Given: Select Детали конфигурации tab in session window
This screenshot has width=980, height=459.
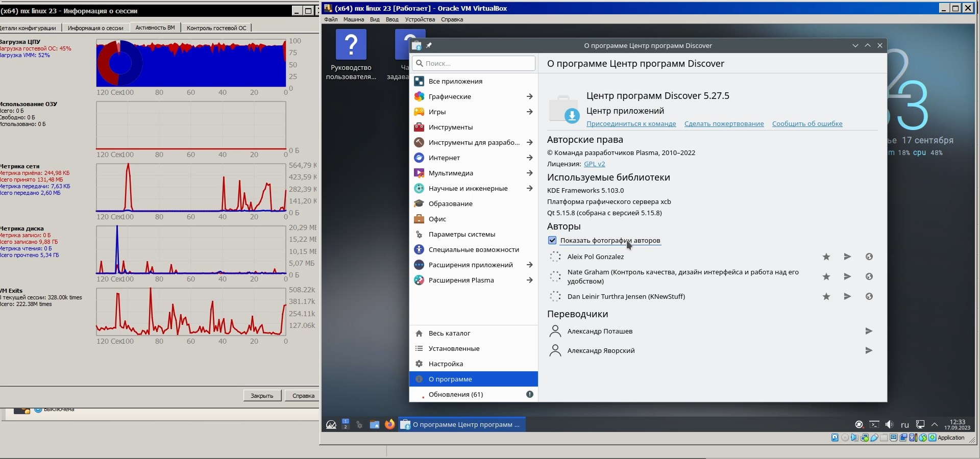Looking at the screenshot, I should (x=29, y=28).
